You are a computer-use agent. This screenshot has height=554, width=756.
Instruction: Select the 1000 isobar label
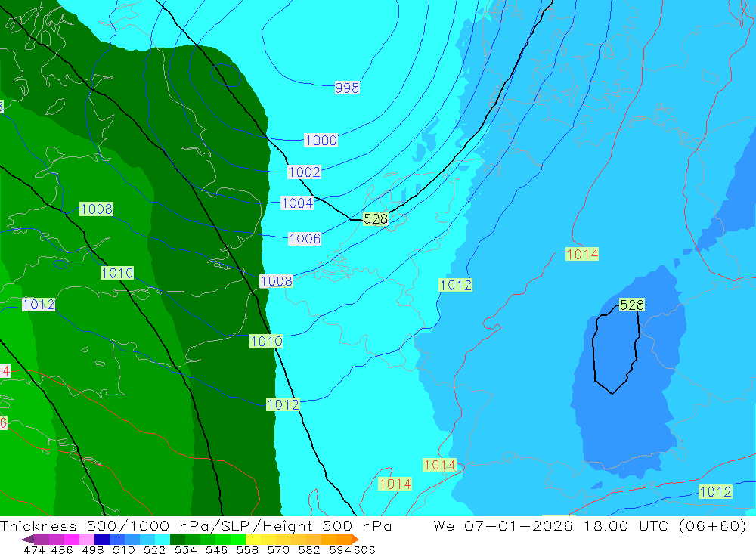tap(321, 141)
